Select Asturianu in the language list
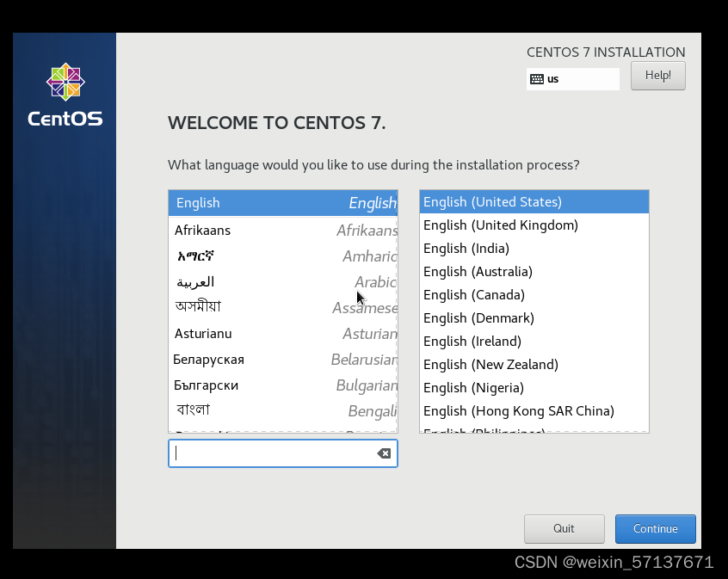 pos(283,334)
